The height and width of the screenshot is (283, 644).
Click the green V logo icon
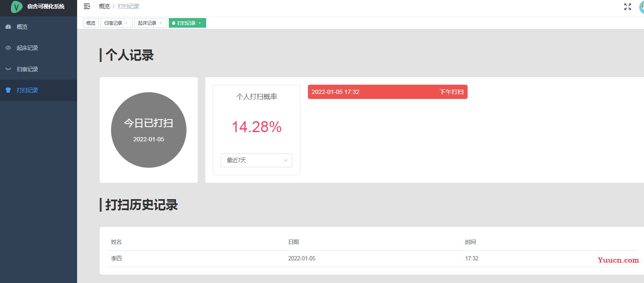click(17, 7)
